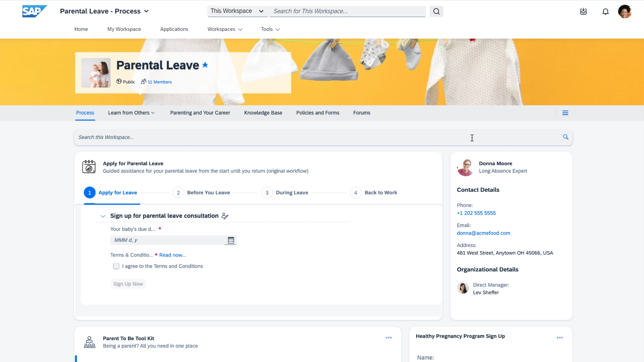The image size is (644, 362).
Task: Open the 11 Members link
Action: 160,82
